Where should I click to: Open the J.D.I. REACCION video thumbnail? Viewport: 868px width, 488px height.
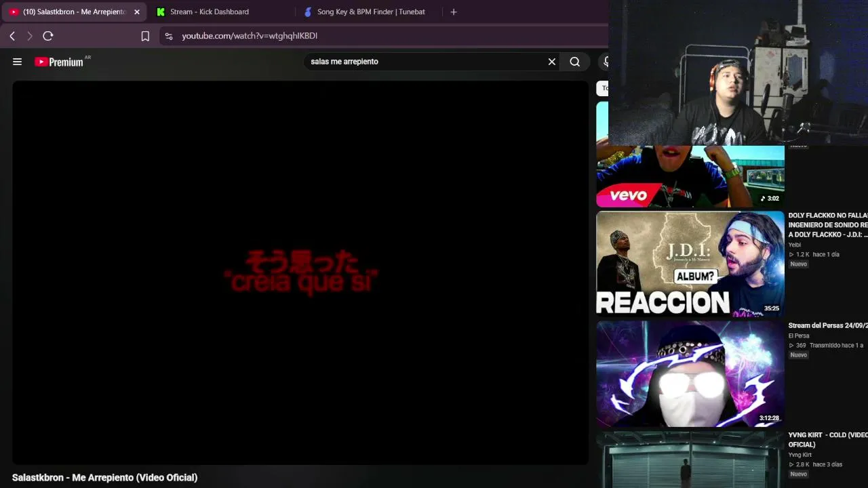click(x=690, y=264)
